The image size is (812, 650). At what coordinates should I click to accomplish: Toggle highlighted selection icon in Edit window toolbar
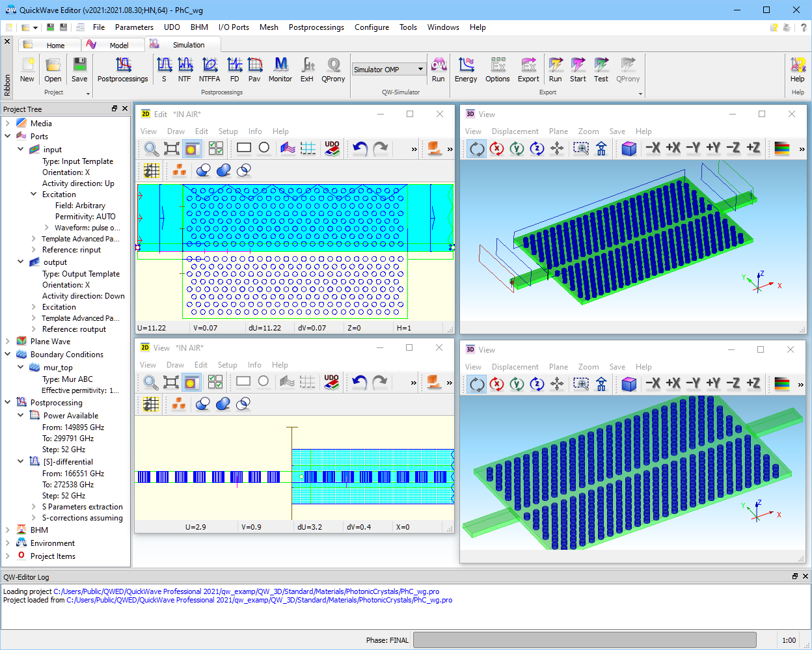click(191, 148)
